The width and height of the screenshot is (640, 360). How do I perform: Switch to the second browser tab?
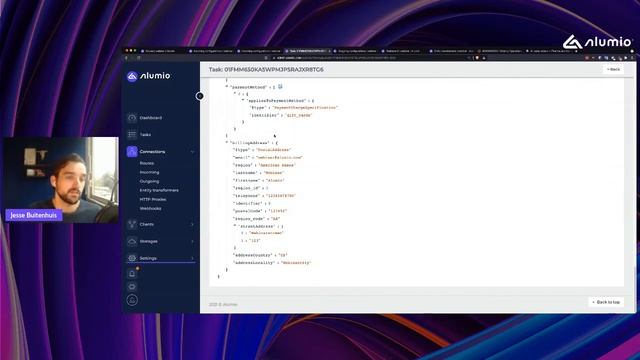(x=211, y=51)
